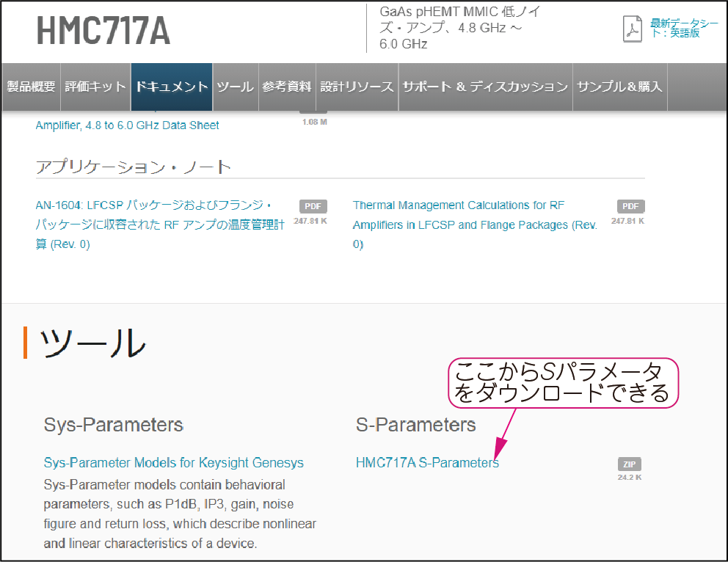
Task: Go to the サンプル&購入 tab
Action: 619,87
